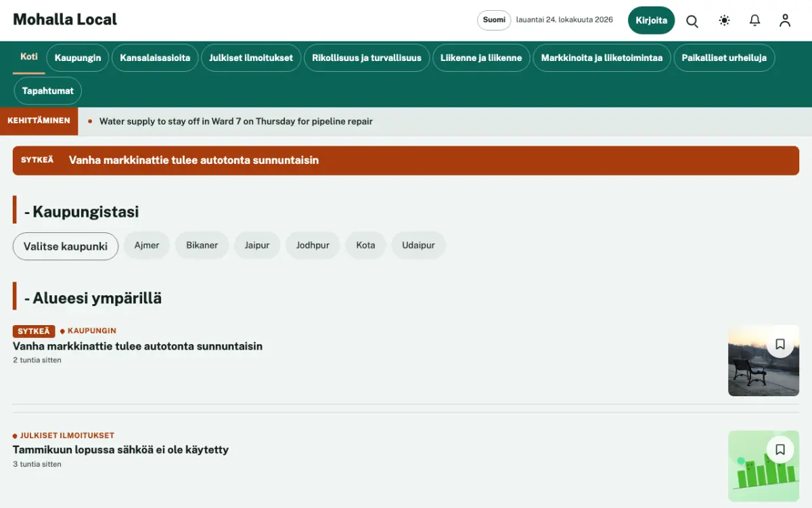Open the Valitse kaupunki city picker

66,247
